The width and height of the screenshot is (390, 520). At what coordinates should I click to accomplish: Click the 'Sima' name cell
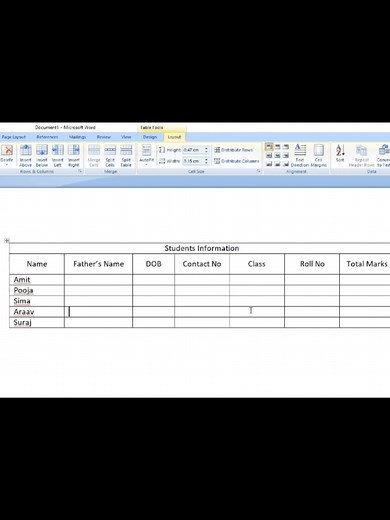[x=37, y=301]
